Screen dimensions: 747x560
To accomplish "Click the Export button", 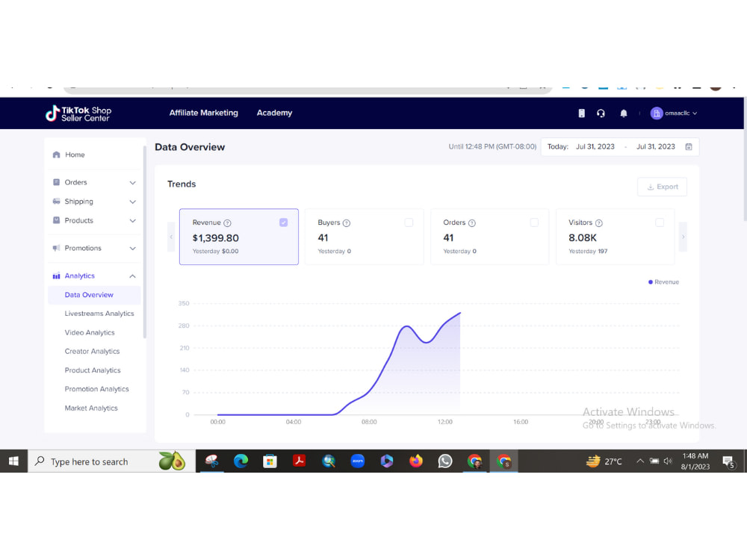I will pyautogui.click(x=662, y=187).
